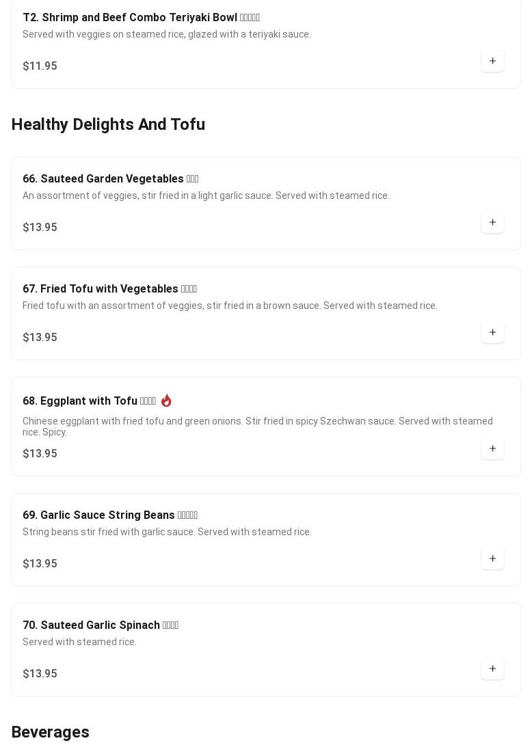
Task: Click the $13.95 price for Sauteed Garlic Spinach
Action: point(40,673)
